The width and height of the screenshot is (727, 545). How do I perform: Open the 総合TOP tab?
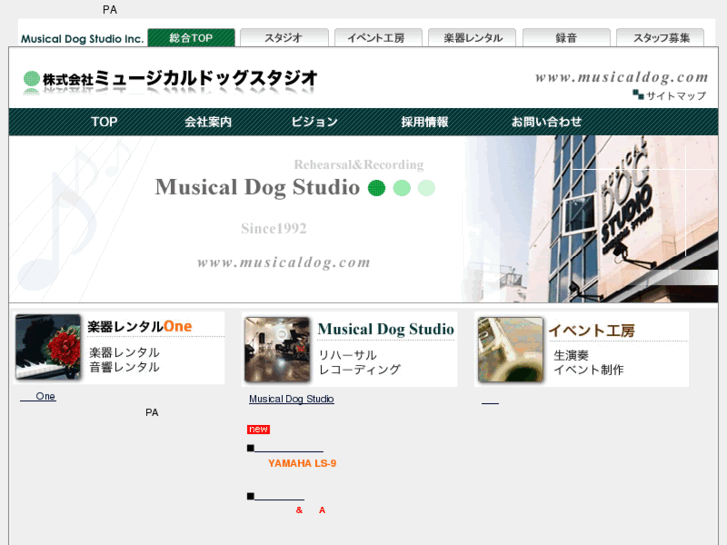point(191,38)
